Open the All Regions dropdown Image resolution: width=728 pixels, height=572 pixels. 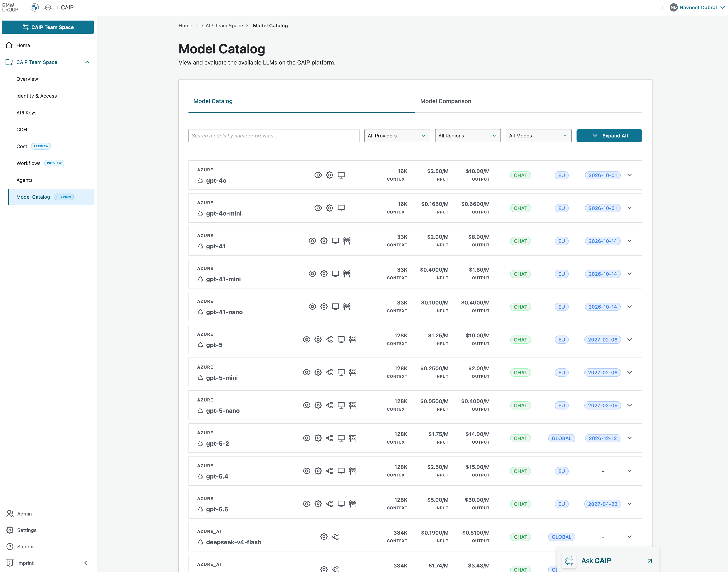click(468, 136)
